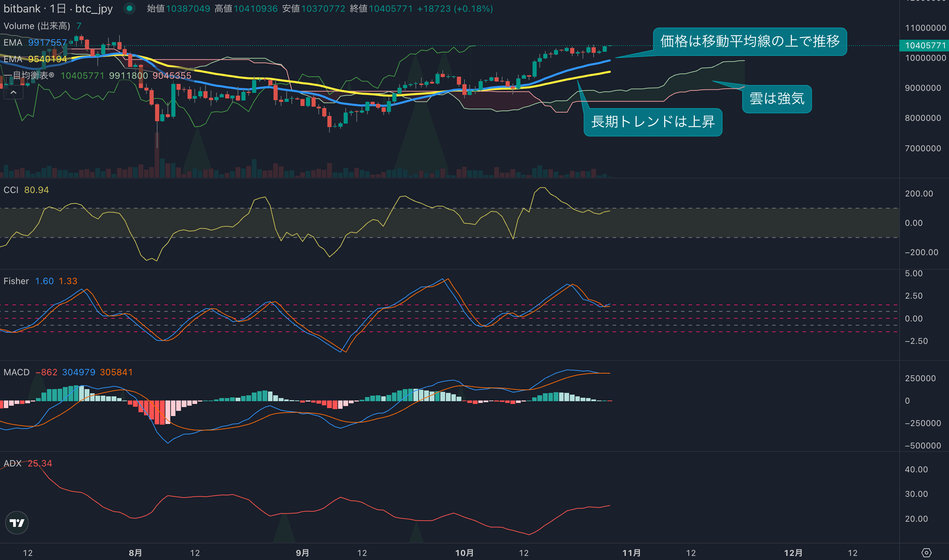This screenshot has width=949, height=560.
Task: Click the 11月 date on time axis
Action: click(x=631, y=553)
